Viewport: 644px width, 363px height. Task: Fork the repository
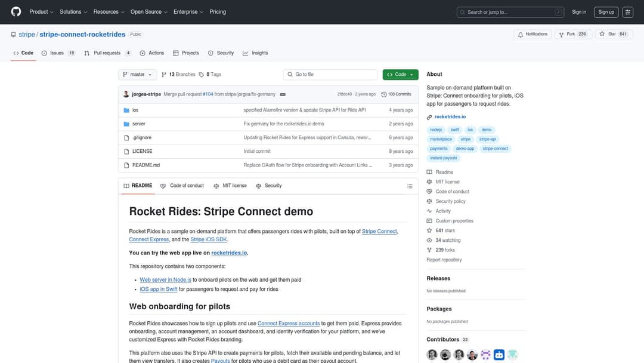click(x=572, y=34)
